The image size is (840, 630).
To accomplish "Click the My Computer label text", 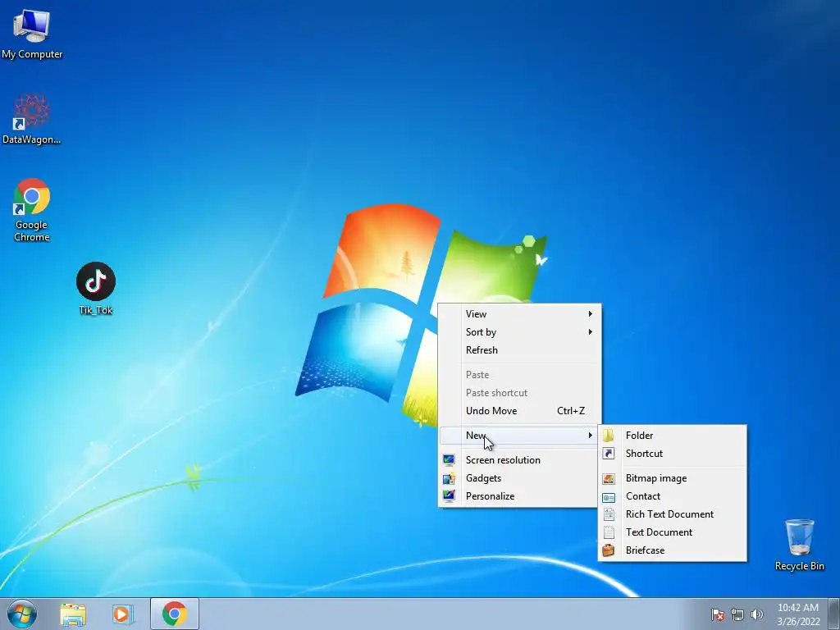I will click(x=32, y=54).
